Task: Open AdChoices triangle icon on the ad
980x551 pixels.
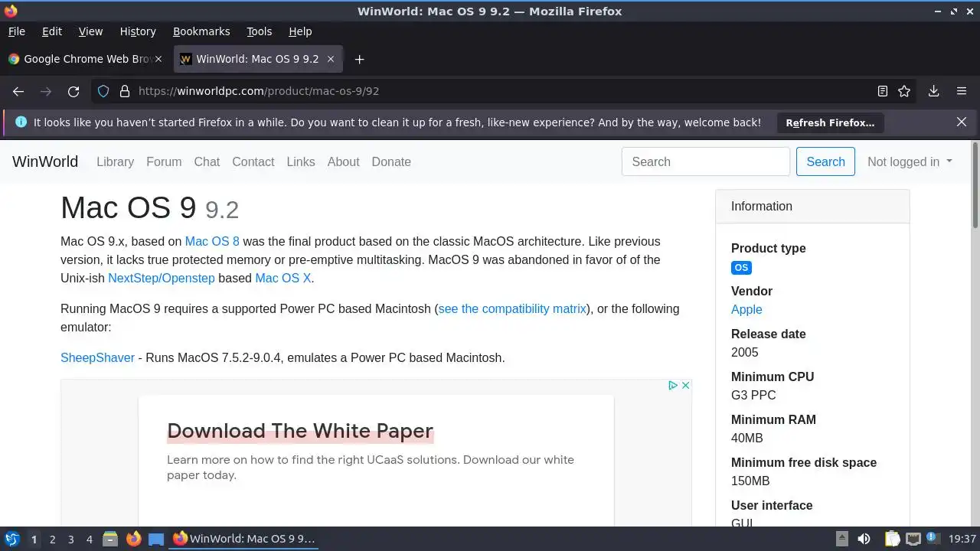Action: [x=673, y=385]
